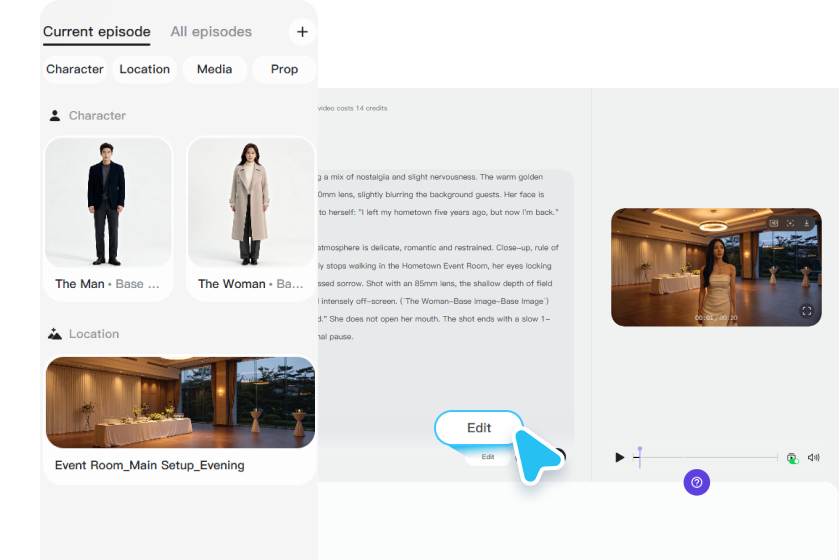Viewport: 840px width, 560px height.
Task: Select the Location filter chip
Action: tap(145, 69)
